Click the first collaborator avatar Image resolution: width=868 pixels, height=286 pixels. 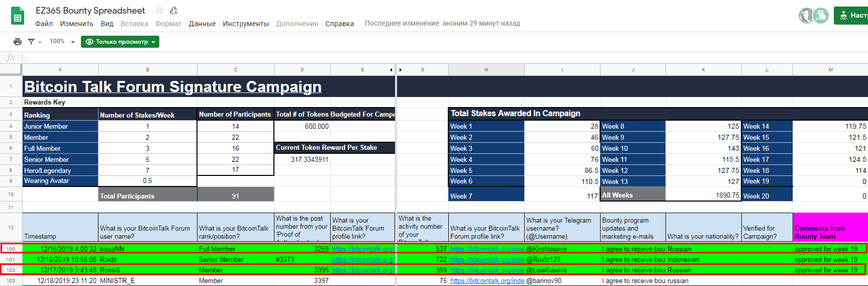pyautogui.click(x=806, y=16)
